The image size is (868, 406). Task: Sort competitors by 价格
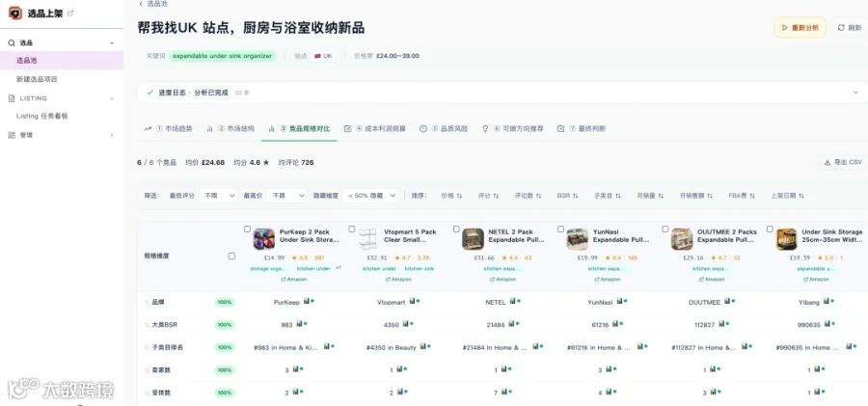point(450,196)
